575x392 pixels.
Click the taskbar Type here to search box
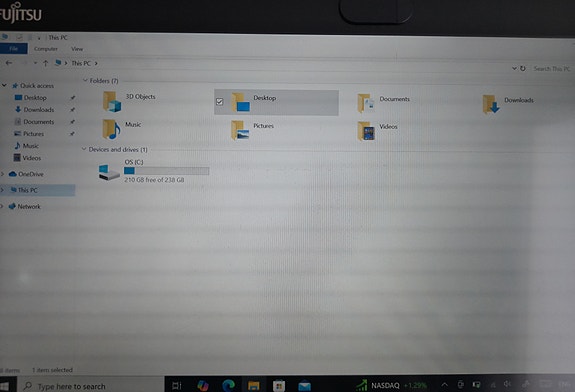[91, 386]
